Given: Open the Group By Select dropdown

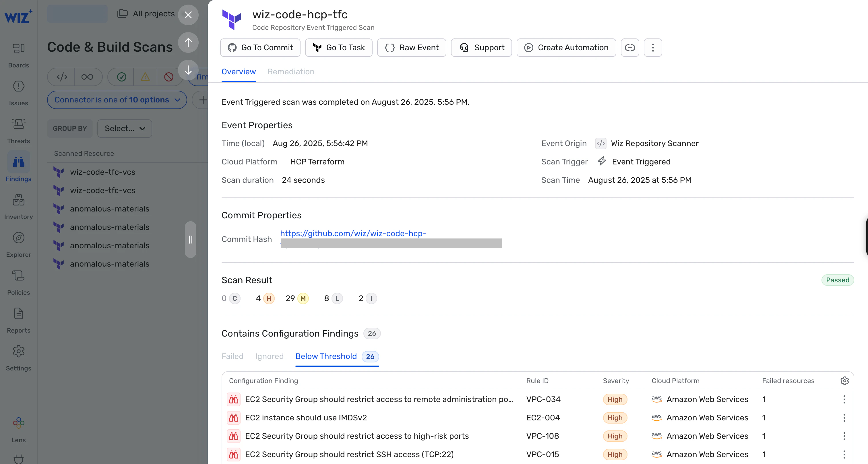Looking at the screenshot, I should point(124,128).
